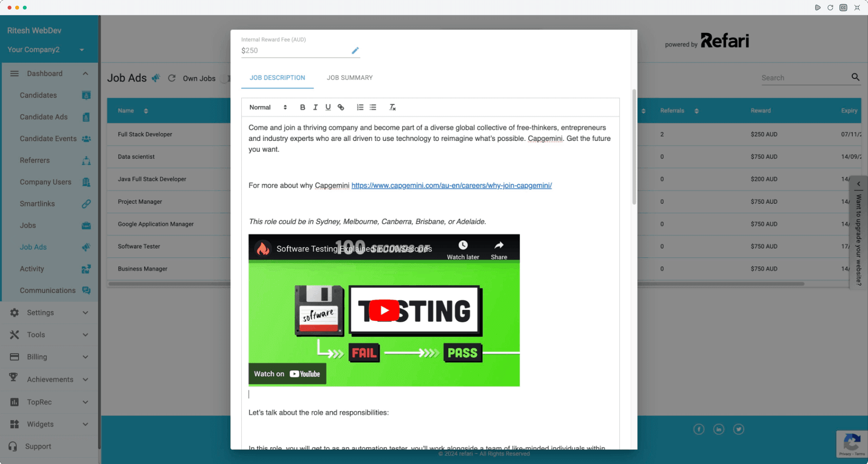Viewport: 868px width, 464px height.
Task: Click the table horizontal scrollbar
Action: [x=456, y=284]
